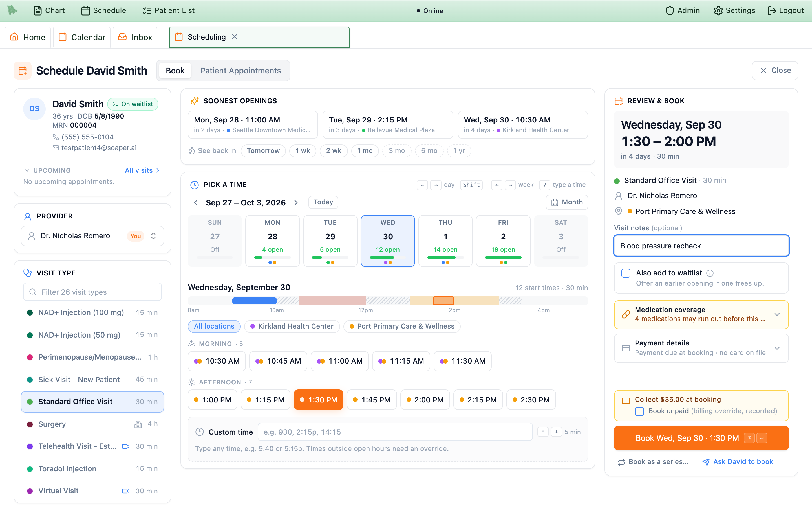The image size is (812, 508).
Task: Click the blue block on the day timeline
Action: [254, 301]
